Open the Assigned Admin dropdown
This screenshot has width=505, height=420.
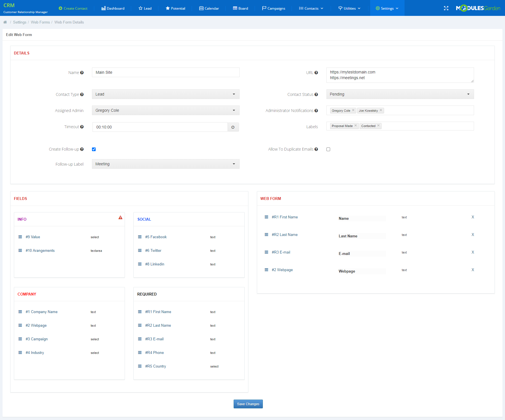(x=165, y=110)
